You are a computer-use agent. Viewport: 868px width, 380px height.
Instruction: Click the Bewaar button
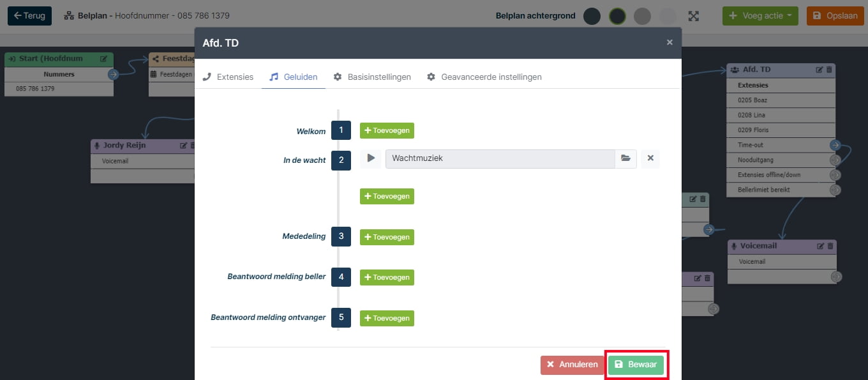click(x=636, y=365)
